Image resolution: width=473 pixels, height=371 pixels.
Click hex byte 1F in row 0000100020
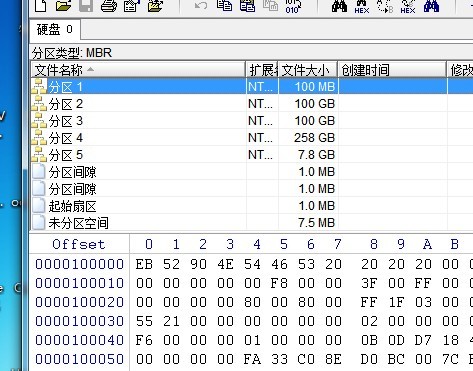396,302
